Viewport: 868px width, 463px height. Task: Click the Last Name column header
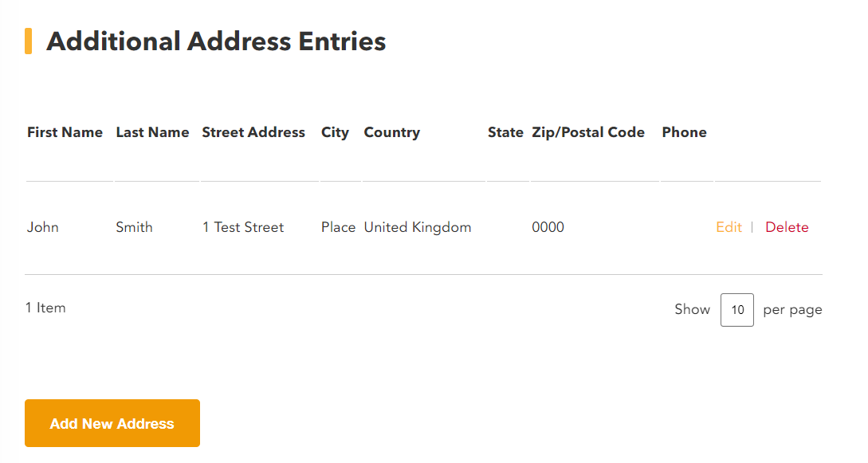point(152,132)
